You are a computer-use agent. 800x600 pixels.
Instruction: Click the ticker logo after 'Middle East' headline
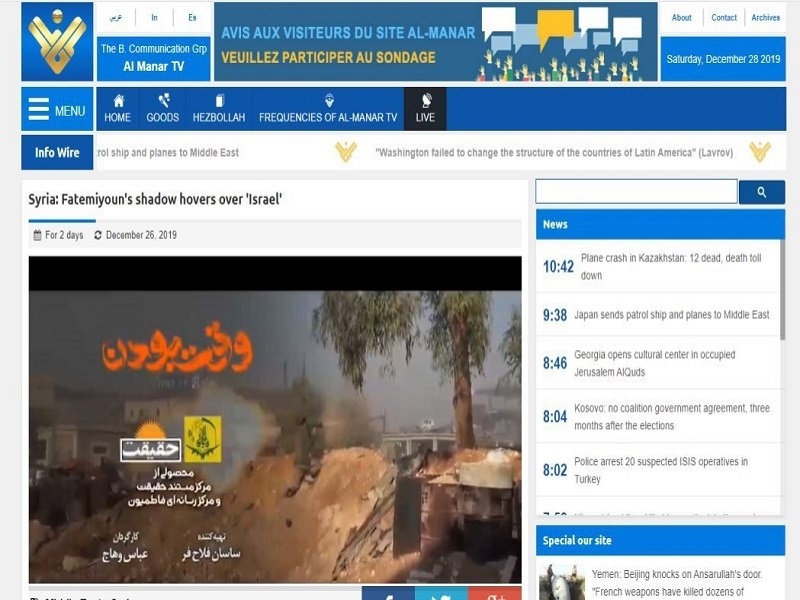tap(345, 152)
